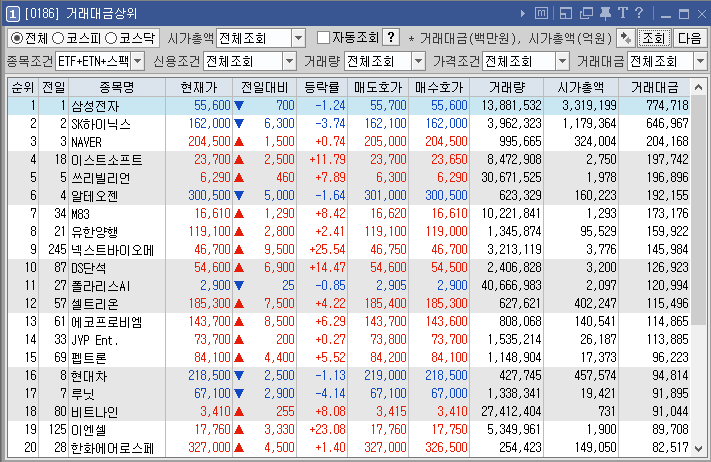The image size is (711, 462).
Task: Select the NAVER stock name
Action: click(x=86, y=142)
